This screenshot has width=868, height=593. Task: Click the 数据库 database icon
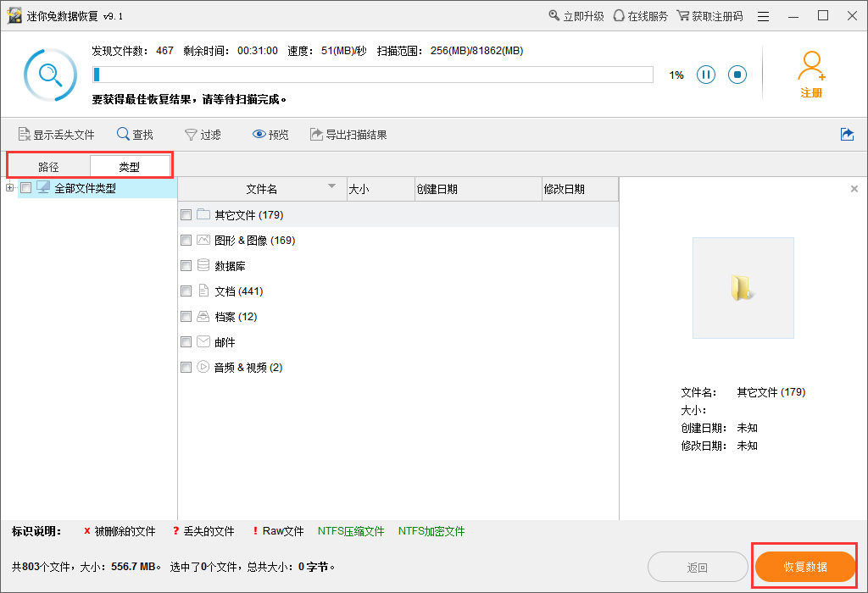pyautogui.click(x=203, y=265)
